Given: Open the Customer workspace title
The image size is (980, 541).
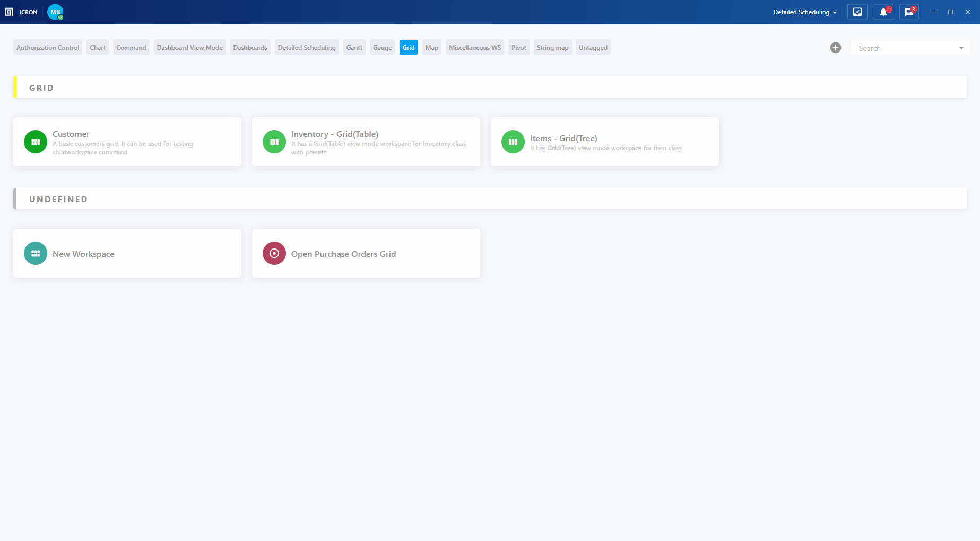Looking at the screenshot, I should [x=71, y=134].
